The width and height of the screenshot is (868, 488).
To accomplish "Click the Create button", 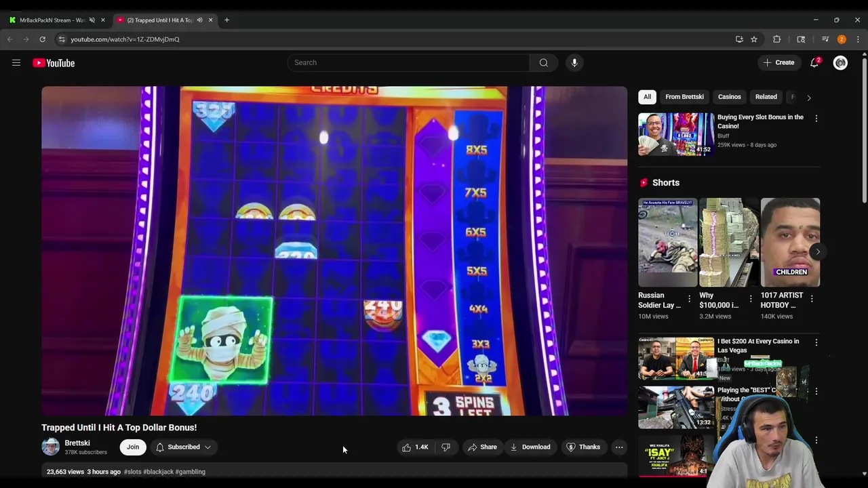I will 778,62.
